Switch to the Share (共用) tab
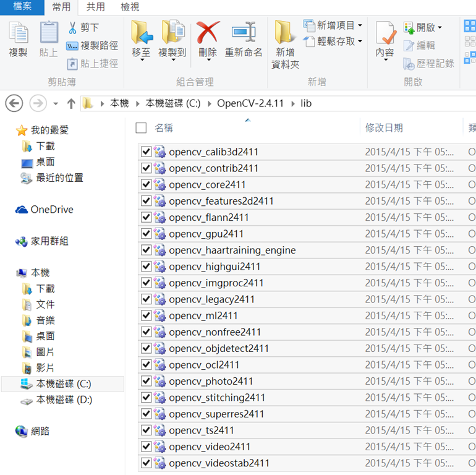 95,7
